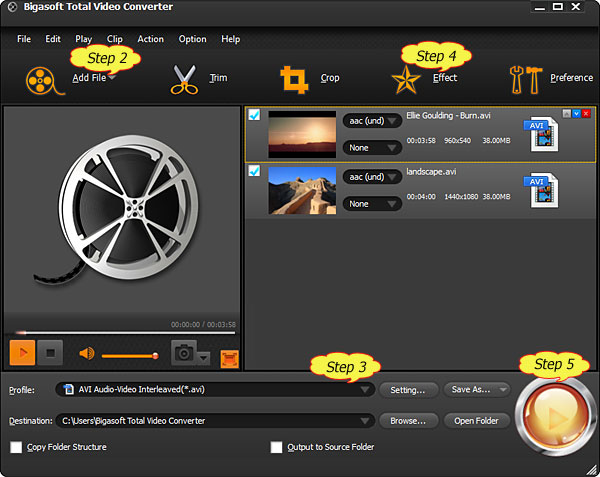
Task: Open the Clip menu
Action: point(114,39)
